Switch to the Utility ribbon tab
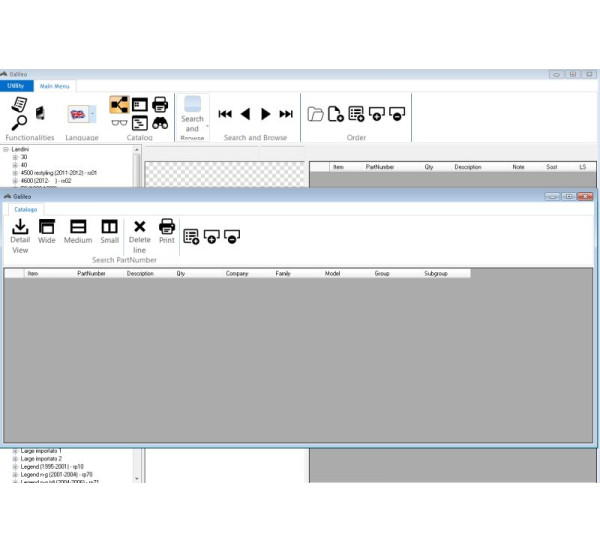 (16, 87)
